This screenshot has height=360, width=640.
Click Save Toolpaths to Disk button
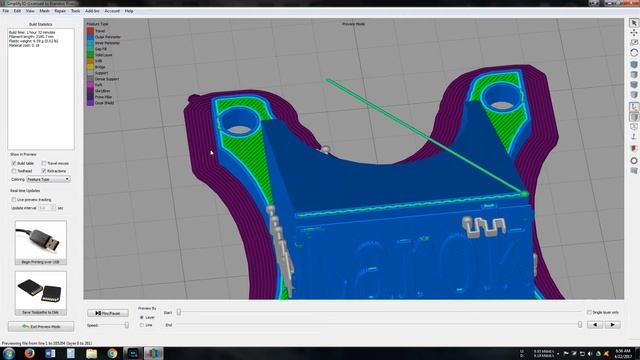pyautogui.click(x=41, y=293)
